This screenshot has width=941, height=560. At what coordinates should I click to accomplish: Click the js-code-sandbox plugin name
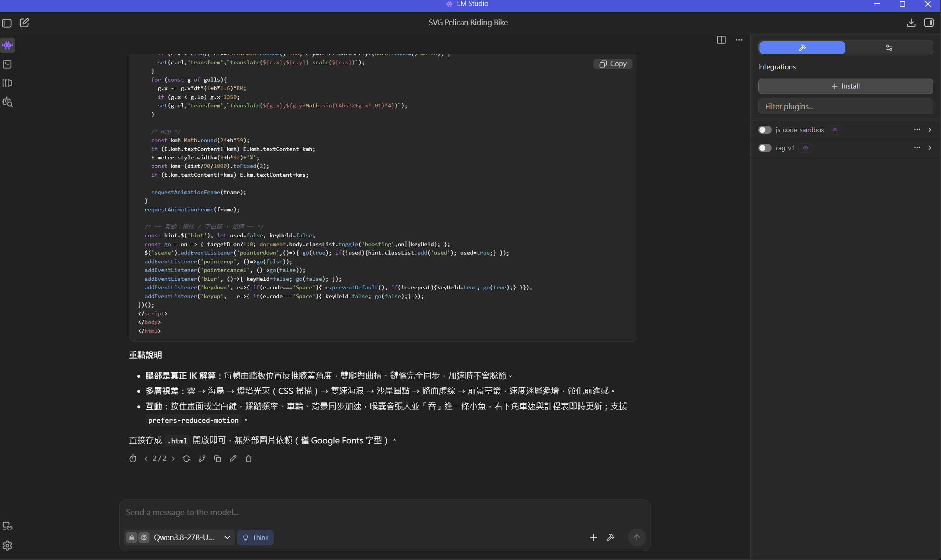tap(799, 130)
